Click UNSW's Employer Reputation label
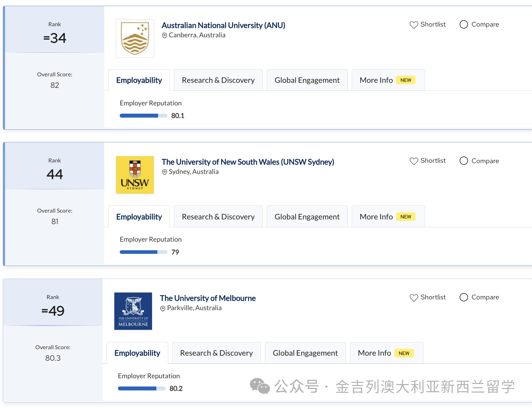Screen dimensions: 532x408 point(151,239)
